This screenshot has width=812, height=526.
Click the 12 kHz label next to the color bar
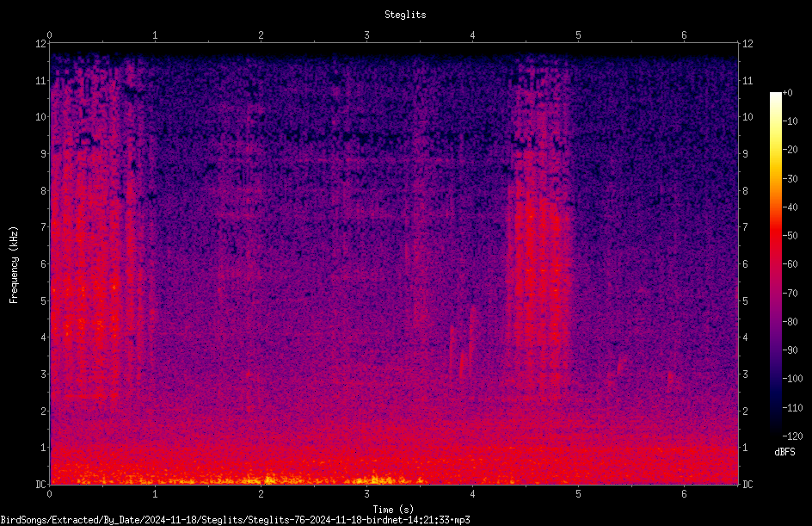747,44
